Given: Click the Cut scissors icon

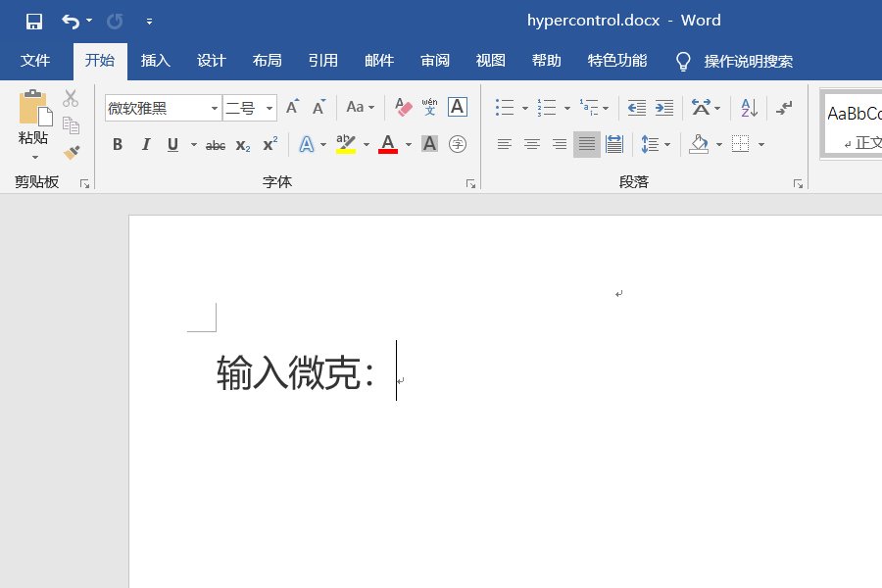Looking at the screenshot, I should point(71,99).
